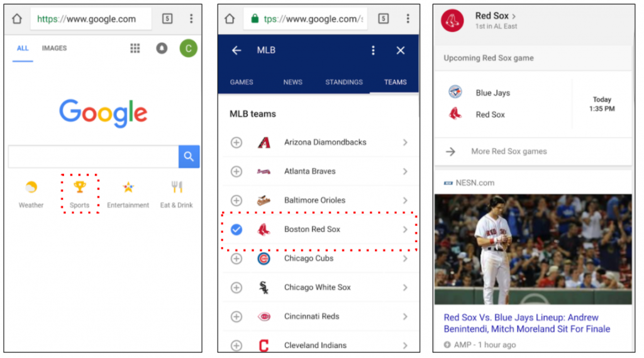
Task: Tap the Red Sox round header logo
Action: 452,21
